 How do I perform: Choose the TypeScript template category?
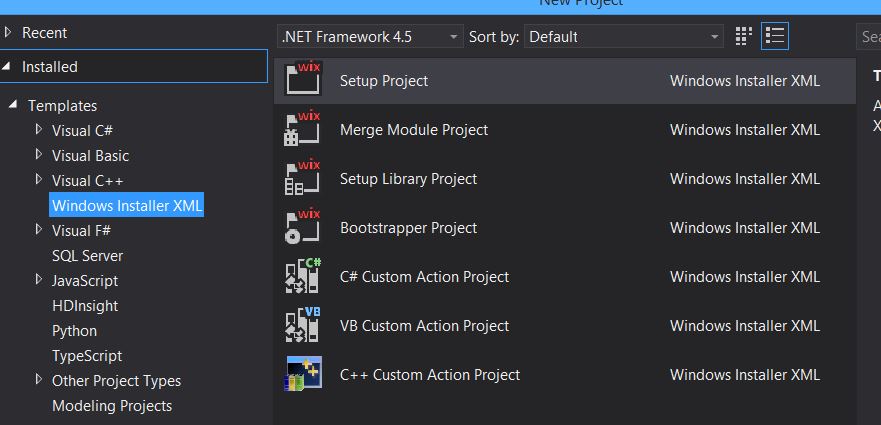[87, 356]
